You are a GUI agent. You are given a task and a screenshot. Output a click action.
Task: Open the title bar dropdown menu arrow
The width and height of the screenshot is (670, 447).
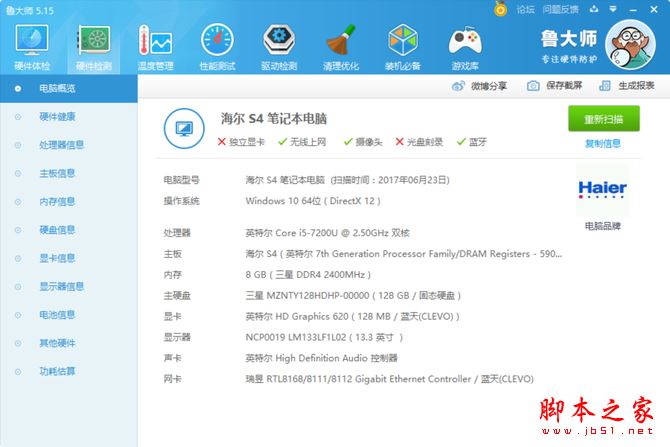tap(613, 9)
